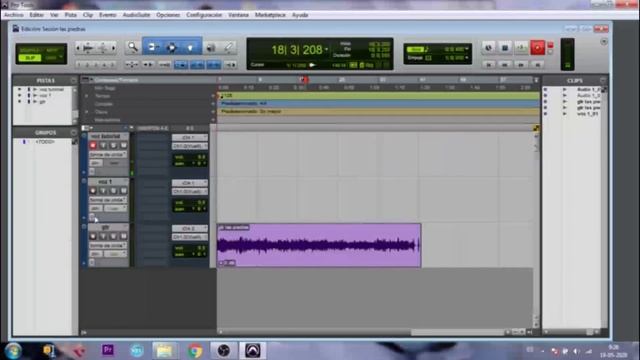
Task: Select the Grabber hand tool
Action: [x=191, y=47]
